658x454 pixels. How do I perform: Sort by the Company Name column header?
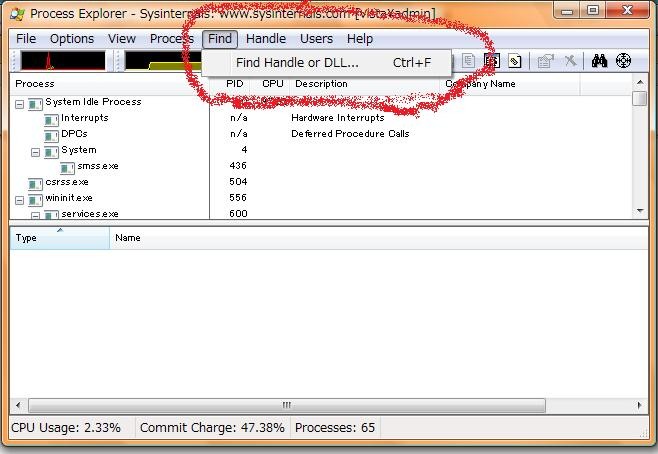click(510, 84)
